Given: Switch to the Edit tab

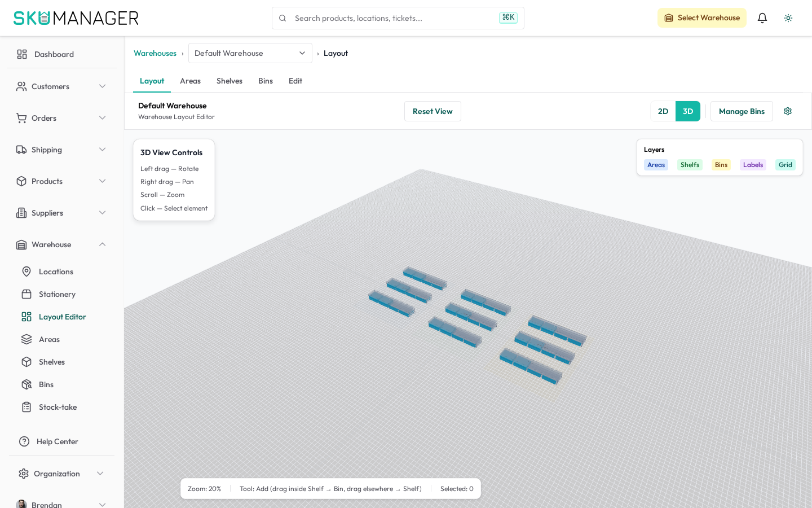Looking at the screenshot, I should [x=295, y=81].
